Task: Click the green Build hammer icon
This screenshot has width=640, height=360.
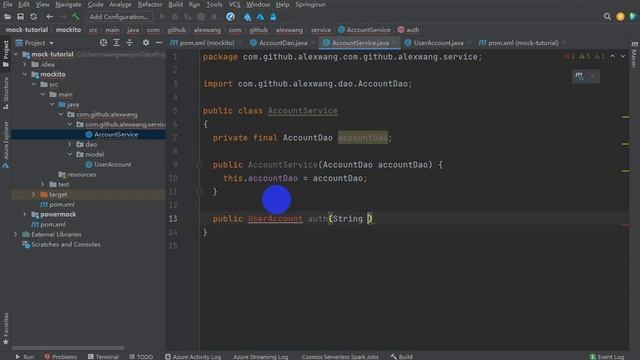Action: click(76, 17)
